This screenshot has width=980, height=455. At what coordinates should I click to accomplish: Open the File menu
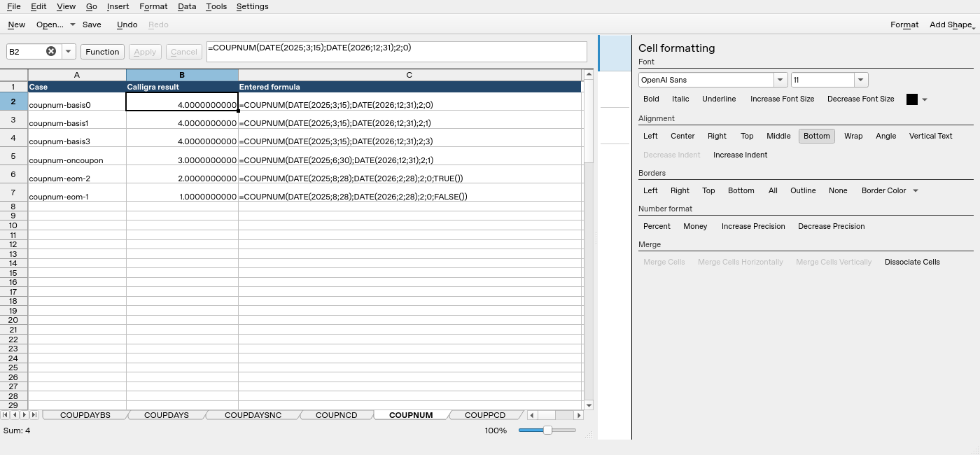click(x=13, y=6)
